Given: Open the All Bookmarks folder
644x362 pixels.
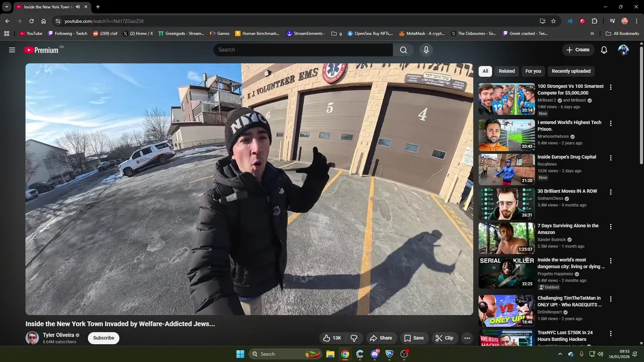Looking at the screenshot, I should point(622,34).
